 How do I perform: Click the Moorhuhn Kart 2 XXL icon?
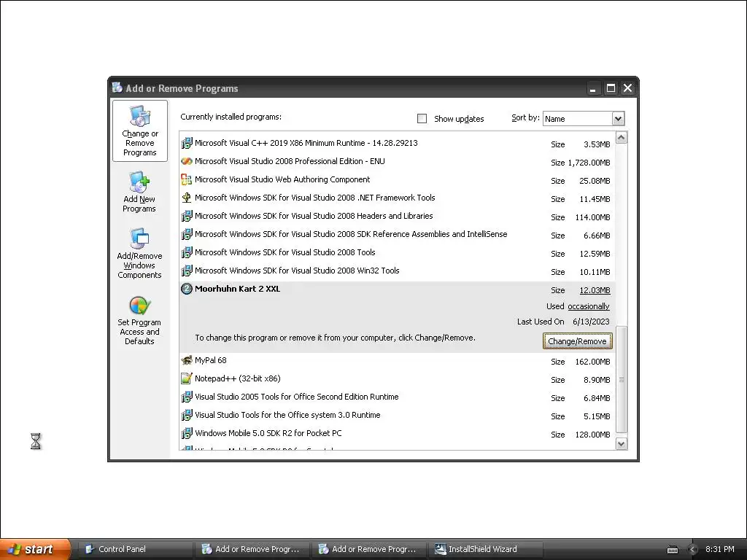(x=187, y=289)
